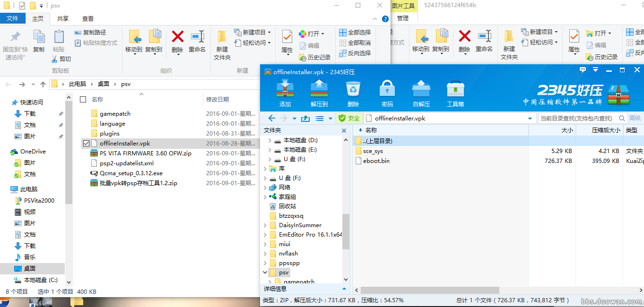
Task: Click the green 安全 shield badge in 2345好压
Action: pyautogui.click(x=349, y=118)
